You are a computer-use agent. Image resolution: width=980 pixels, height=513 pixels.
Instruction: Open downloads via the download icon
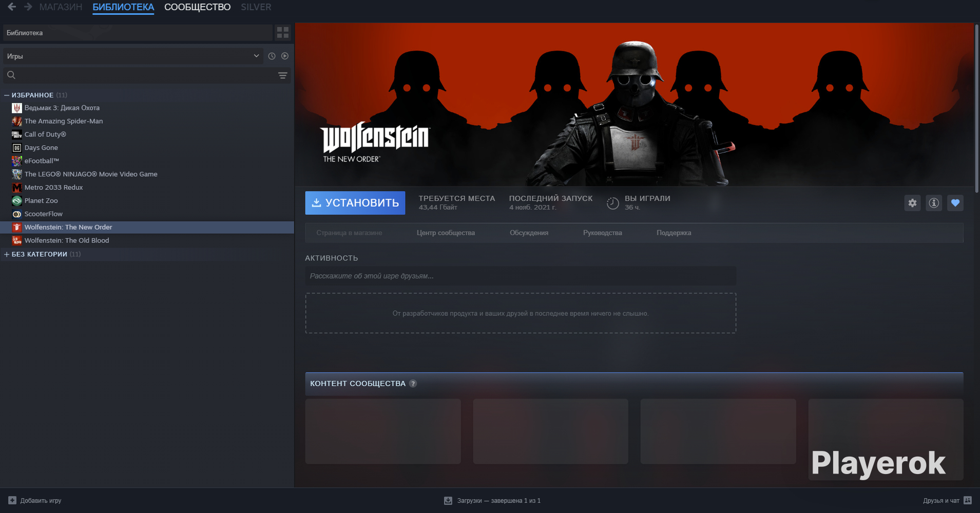(x=448, y=500)
